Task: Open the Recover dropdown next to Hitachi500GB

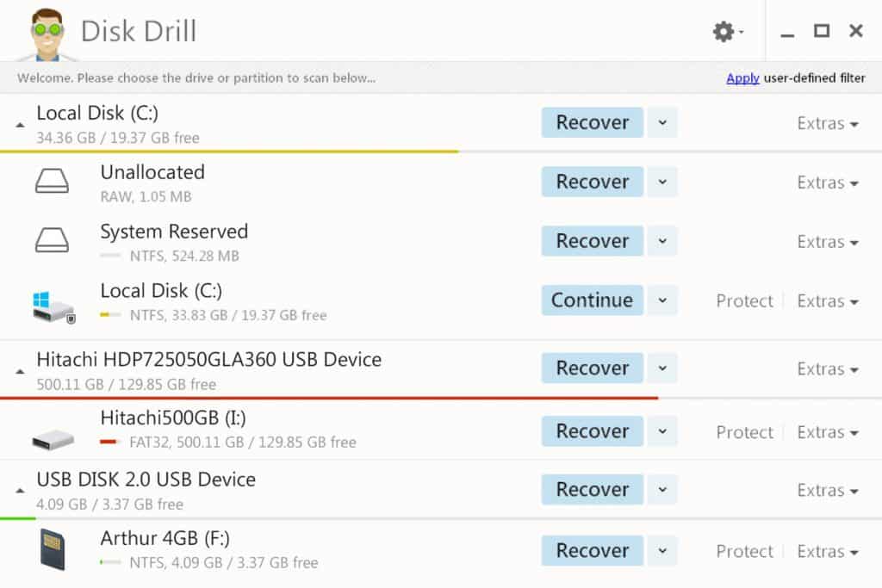Action: pyautogui.click(x=661, y=431)
